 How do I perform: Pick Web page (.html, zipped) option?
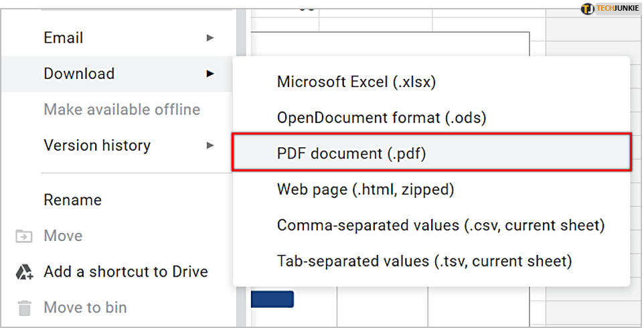(366, 189)
